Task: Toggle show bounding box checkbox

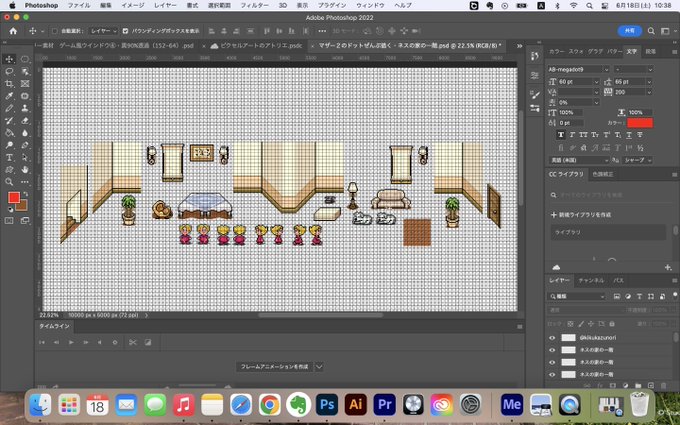Action: point(125,31)
